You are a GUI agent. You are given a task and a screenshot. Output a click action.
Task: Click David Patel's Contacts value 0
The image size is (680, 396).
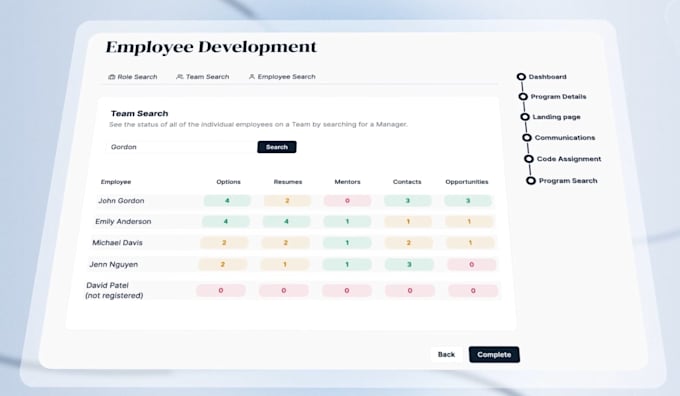410,291
